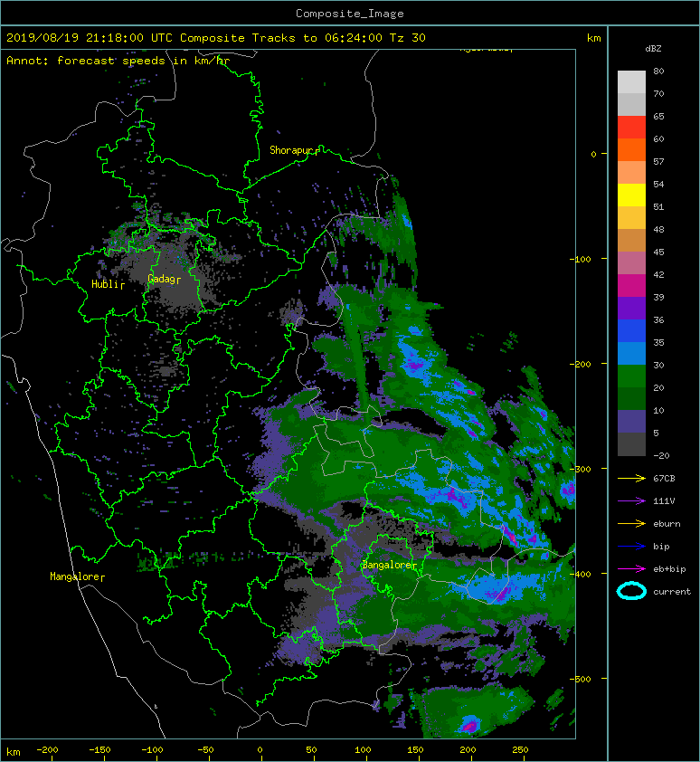Select the Composite_Image title text
This screenshot has width=700, height=762.
(350, 14)
